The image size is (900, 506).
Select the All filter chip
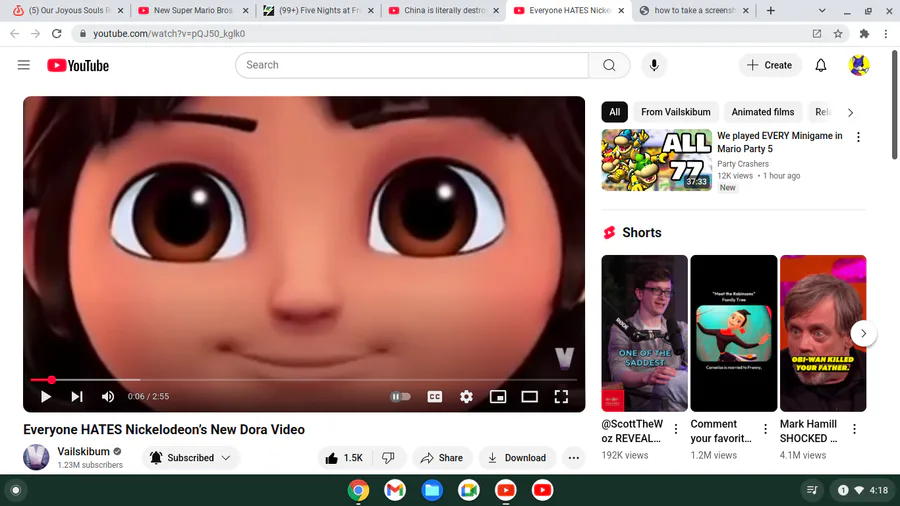[x=614, y=112]
